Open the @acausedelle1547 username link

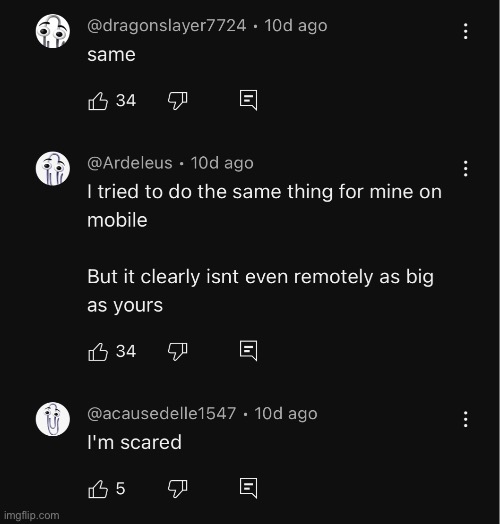[x=161, y=414]
